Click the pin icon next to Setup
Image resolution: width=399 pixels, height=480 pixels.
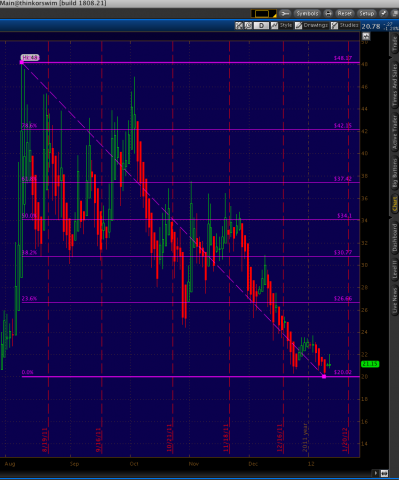(x=384, y=13)
